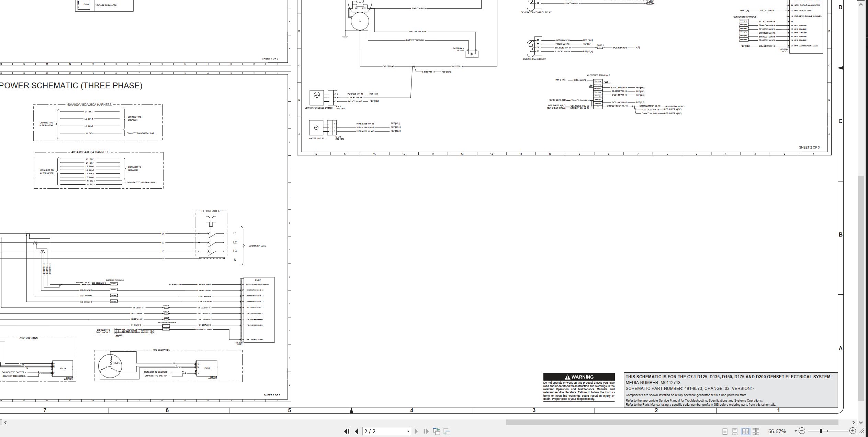Click the LCL switch symbol
This screenshot has height=437, width=868.
click(x=317, y=95)
